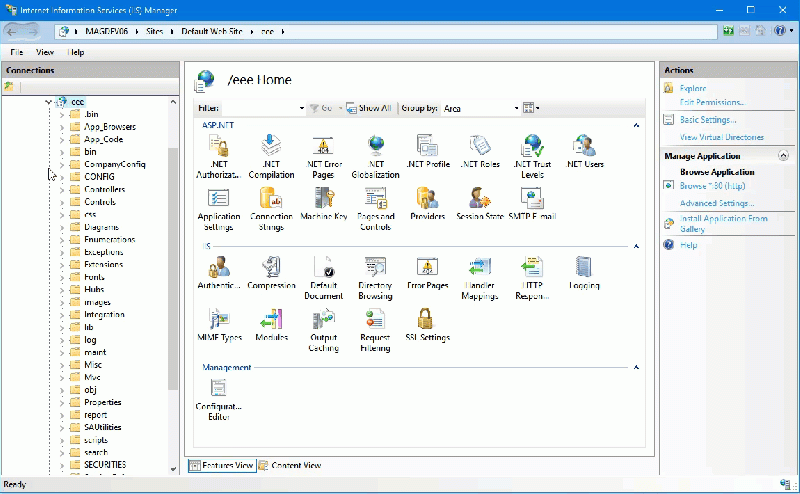Open Authentication feature icon
This screenshot has height=494, width=800.
tap(219, 273)
